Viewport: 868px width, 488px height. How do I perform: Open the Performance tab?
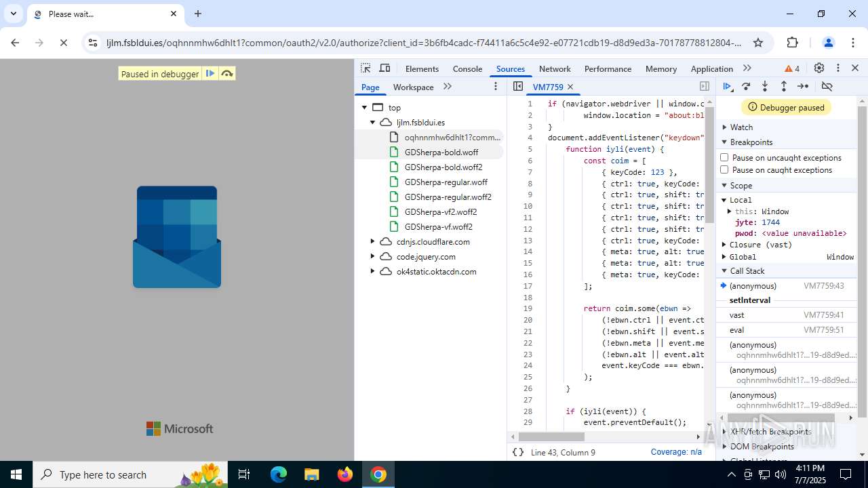(608, 68)
